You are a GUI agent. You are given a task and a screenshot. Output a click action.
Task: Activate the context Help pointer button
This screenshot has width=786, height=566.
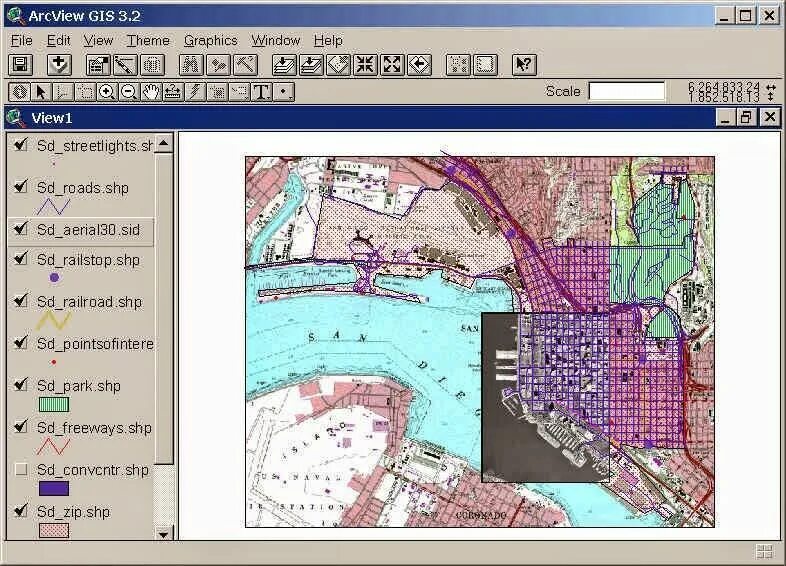[x=524, y=65]
